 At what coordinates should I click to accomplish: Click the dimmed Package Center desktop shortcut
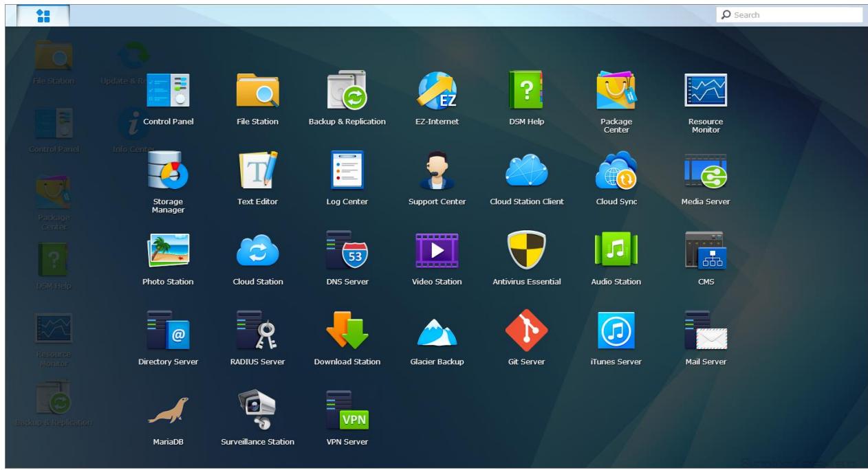(x=54, y=203)
